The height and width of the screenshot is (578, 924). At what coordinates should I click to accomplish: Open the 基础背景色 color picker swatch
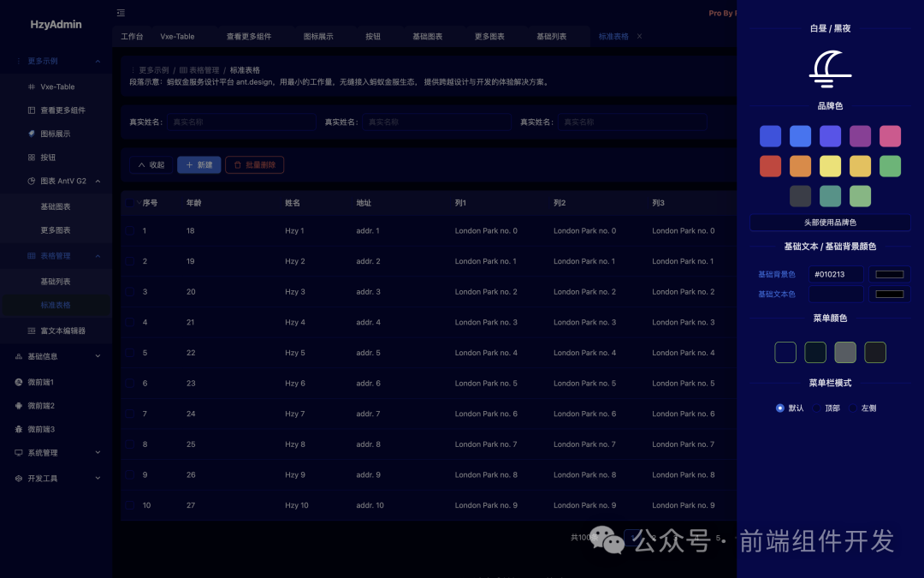(889, 274)
